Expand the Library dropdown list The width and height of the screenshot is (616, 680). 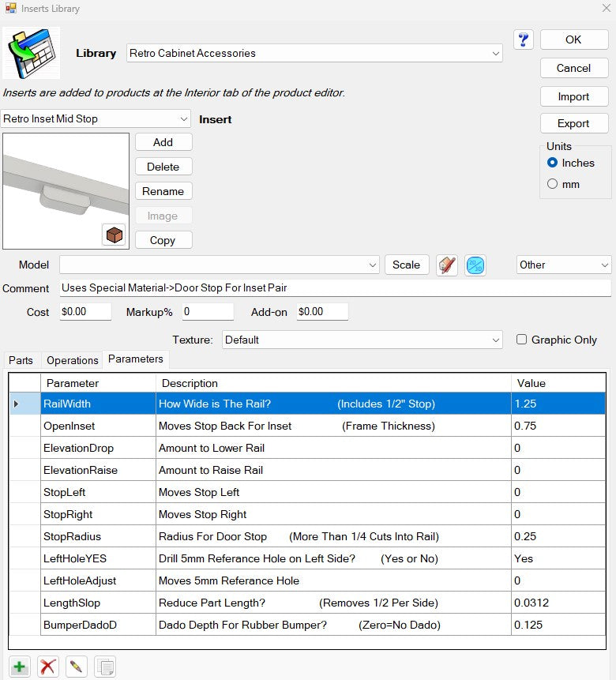(495, 54)
